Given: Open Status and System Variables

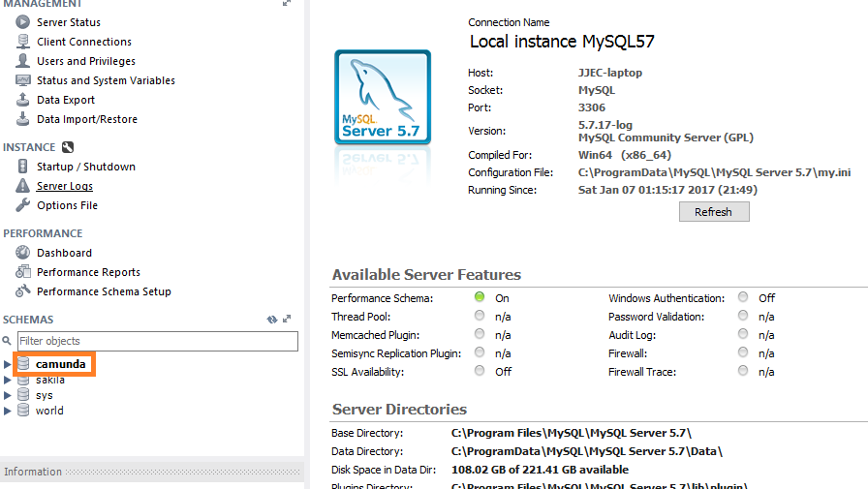Looking at the screenshot, I should point(106,80).
